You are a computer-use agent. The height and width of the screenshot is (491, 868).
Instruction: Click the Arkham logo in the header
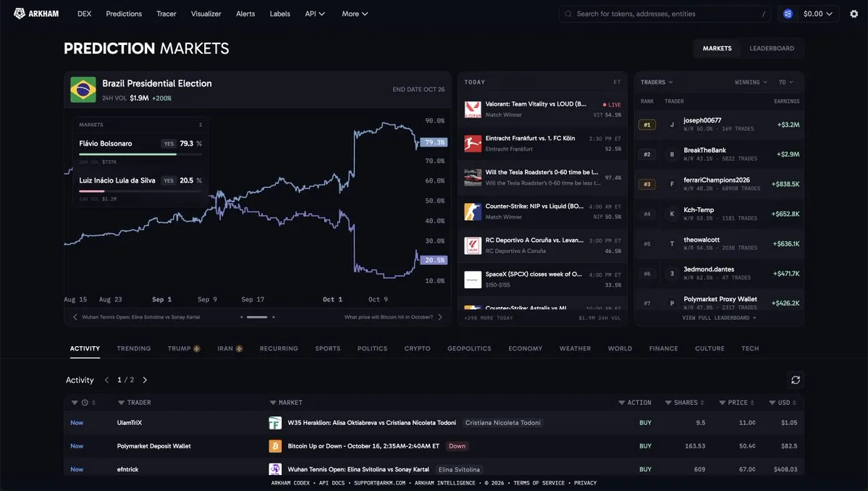(36, 14)
